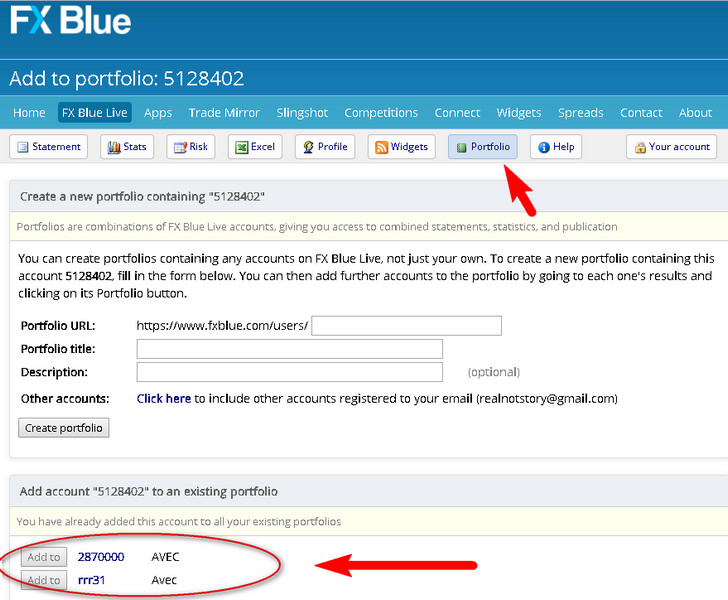
Task: Go to Home in the navigation bar
Action: (x=29, y=113)
